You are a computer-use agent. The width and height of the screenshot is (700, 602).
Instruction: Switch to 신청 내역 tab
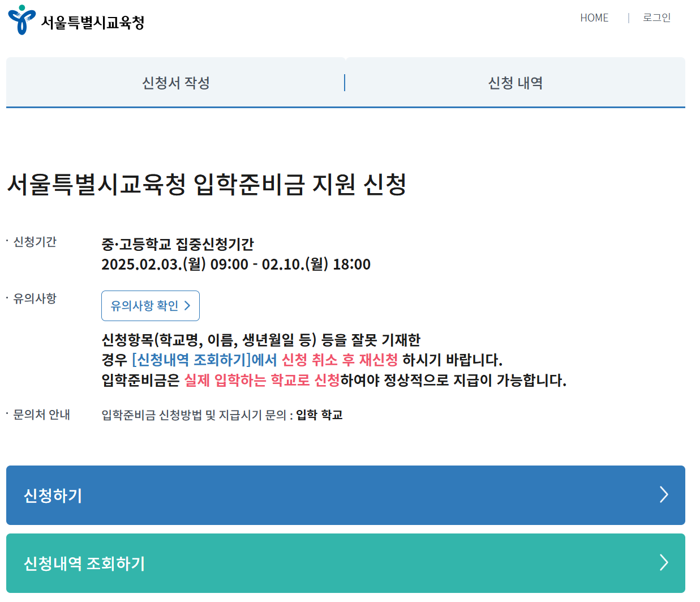point(516,82)
